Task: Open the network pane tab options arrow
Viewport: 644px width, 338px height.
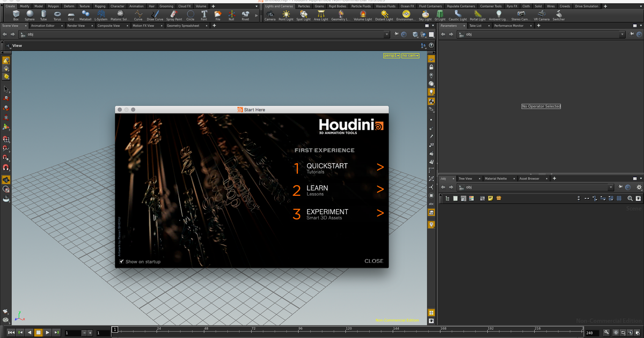Action: tap(640, 178)
